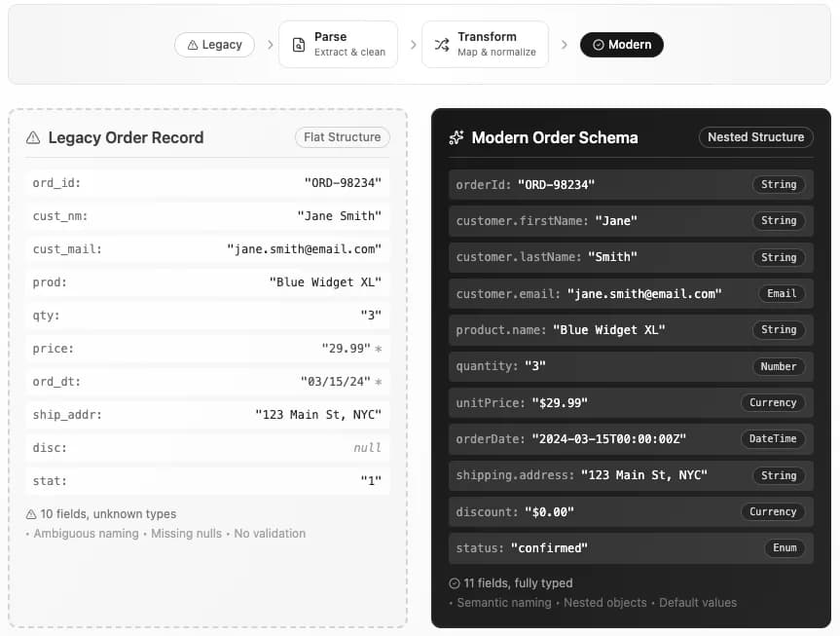Click the warning icon beside Legacy Order Record
840x636 pixels.
[33, 137]
